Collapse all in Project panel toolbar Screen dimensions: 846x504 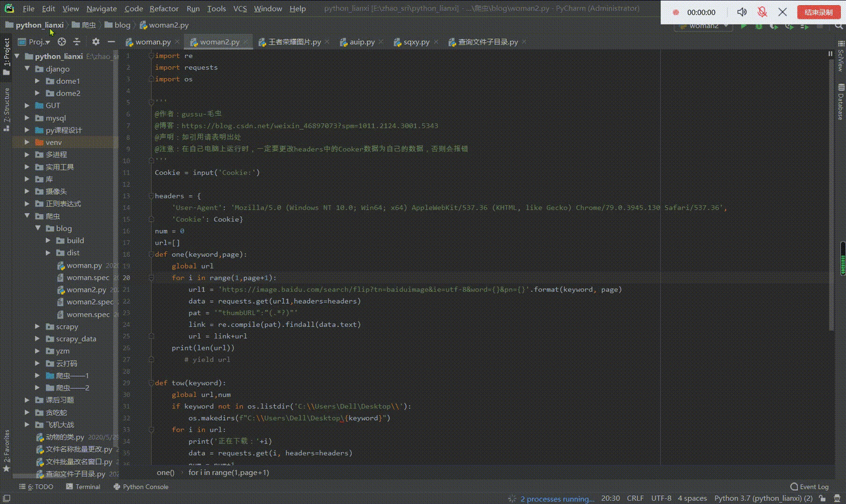(x=77, y=42)
